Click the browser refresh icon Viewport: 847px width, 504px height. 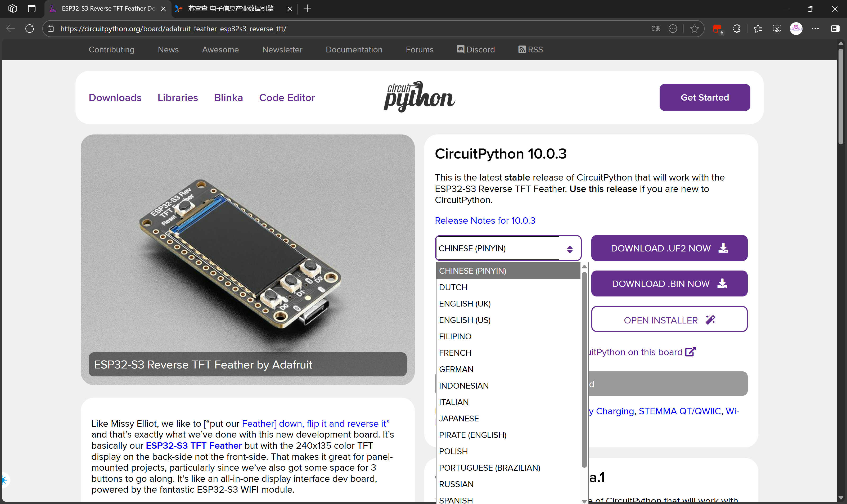click(30, 29)
